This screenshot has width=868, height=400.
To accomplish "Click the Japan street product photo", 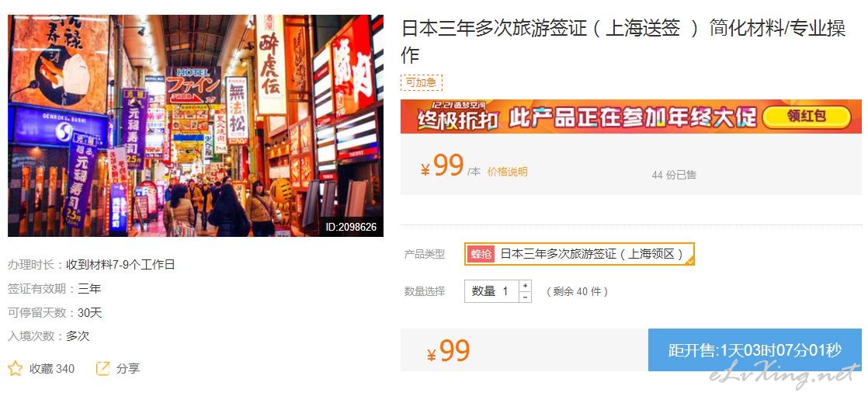I will click(x=196, y=126).
